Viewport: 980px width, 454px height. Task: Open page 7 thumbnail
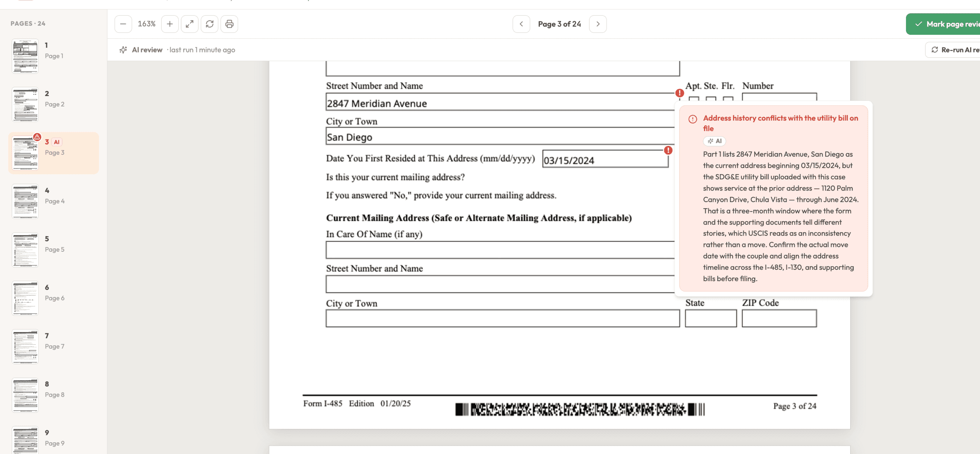[x=25, y=346]
